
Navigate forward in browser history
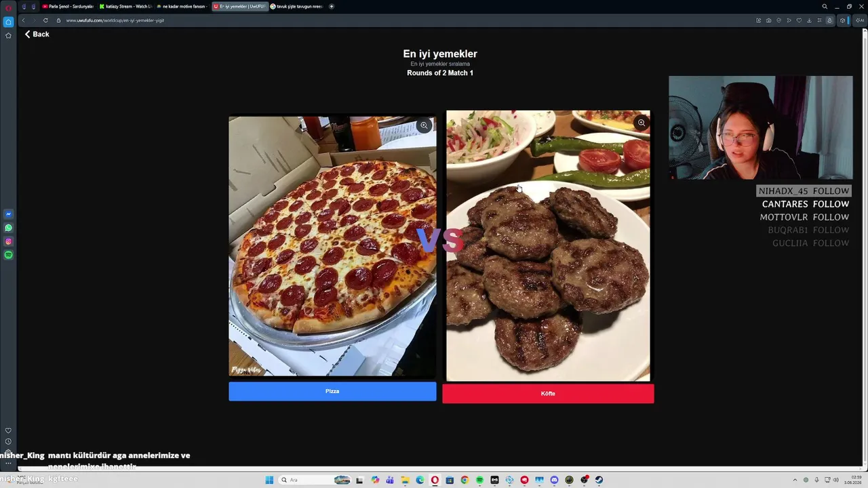tap(34, 20)
